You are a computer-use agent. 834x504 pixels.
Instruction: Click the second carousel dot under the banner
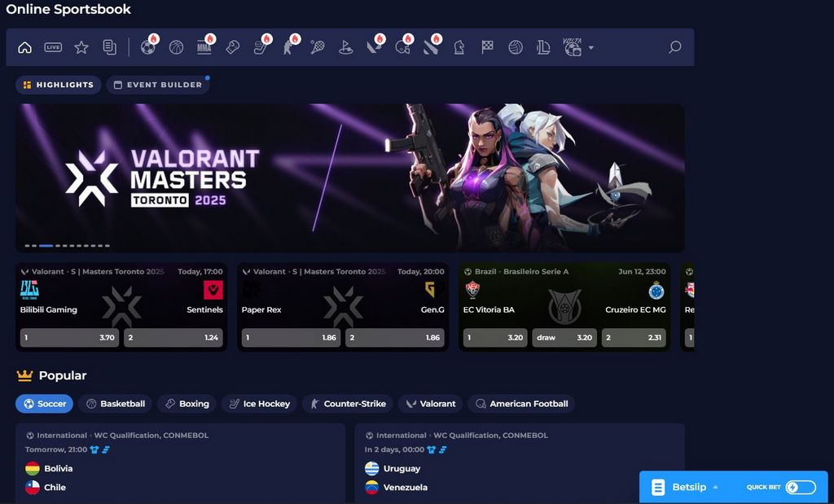coord(36,244)
